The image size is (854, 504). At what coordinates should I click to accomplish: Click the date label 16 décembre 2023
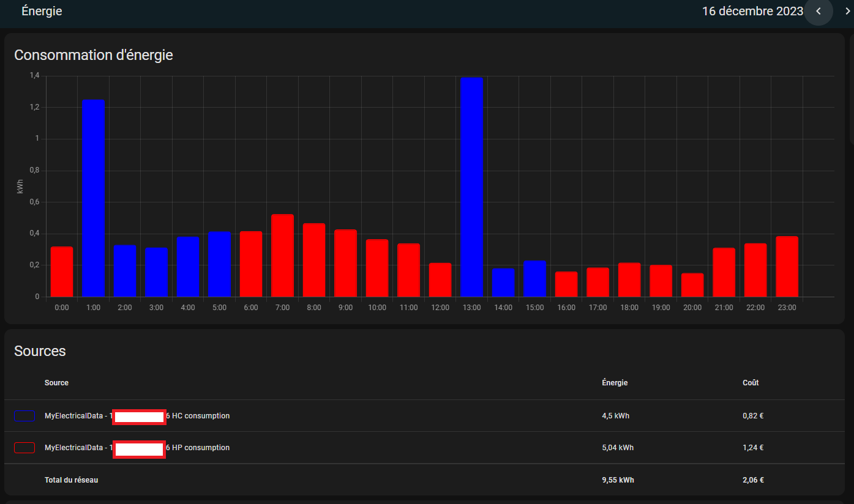(x=752, y=12)
